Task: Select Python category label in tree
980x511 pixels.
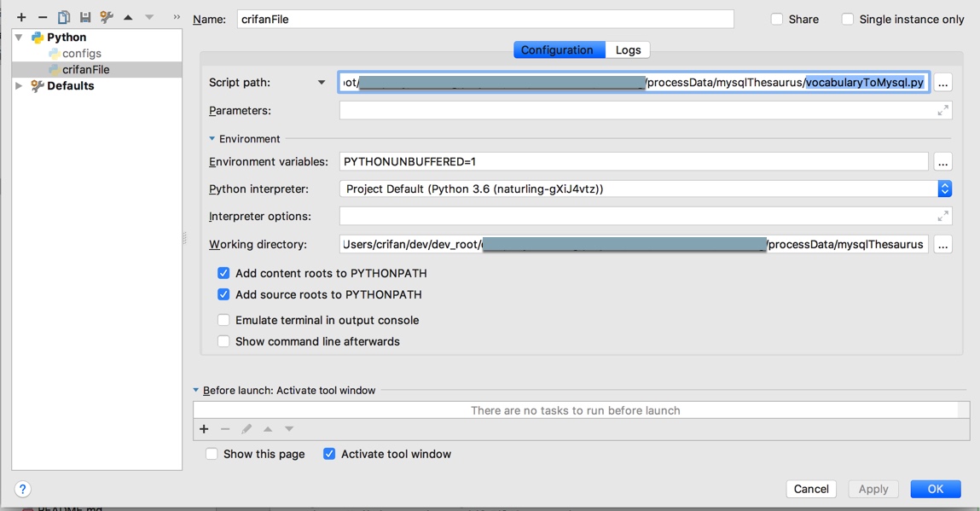Action: pyautogui.click(x=67, y=38)
